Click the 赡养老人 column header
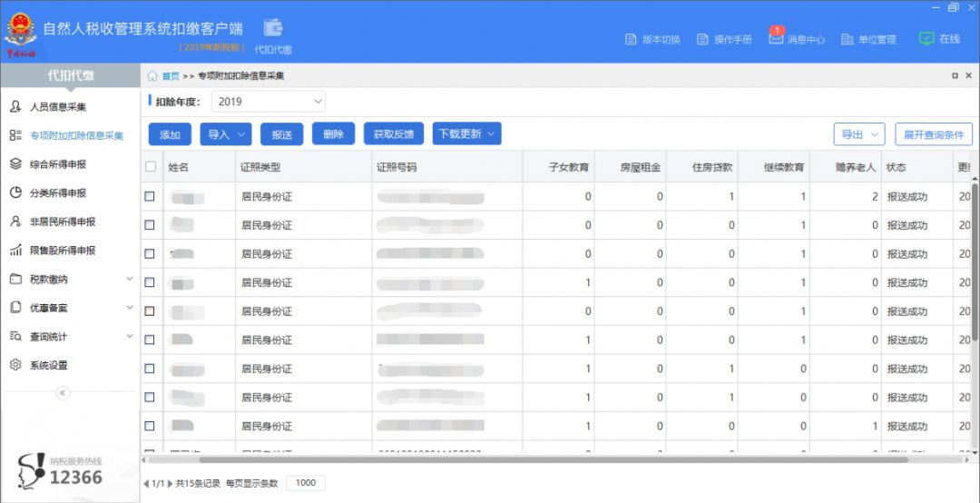 coord(846,167)
